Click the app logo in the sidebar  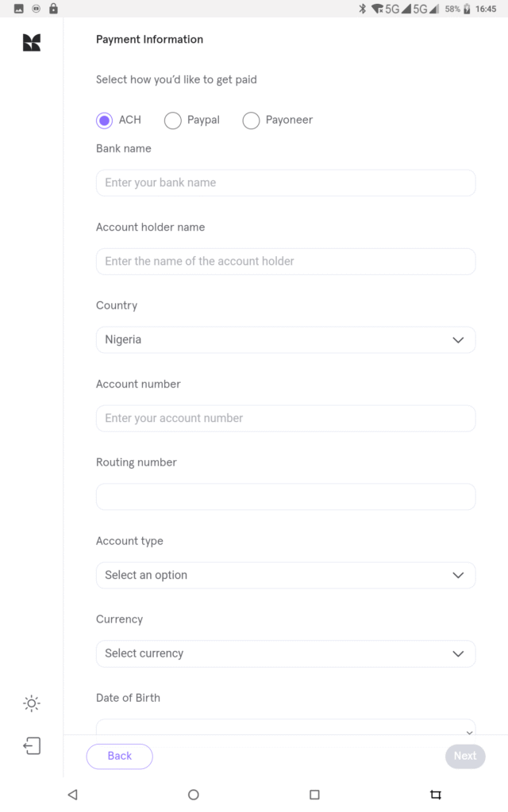(32, 43)
